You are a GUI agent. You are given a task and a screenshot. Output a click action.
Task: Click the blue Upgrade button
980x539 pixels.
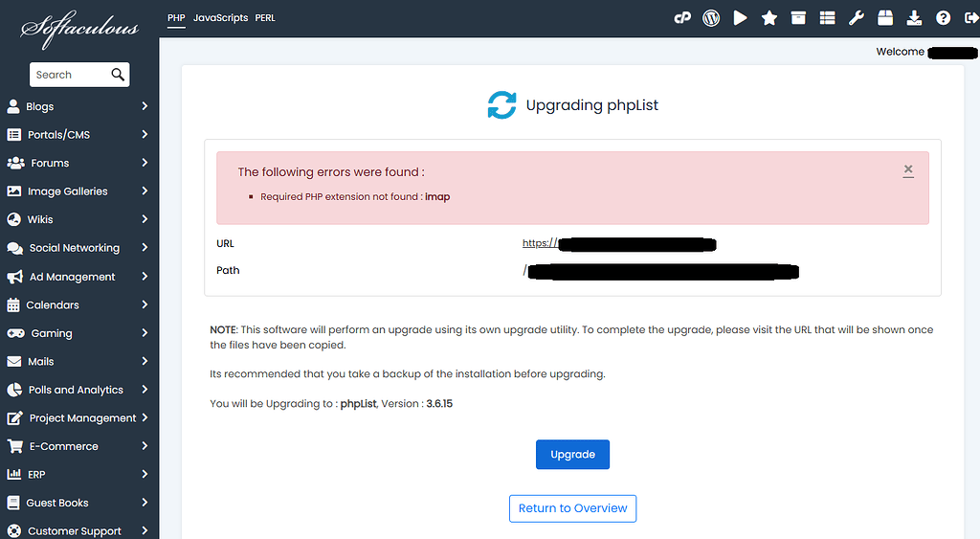[572, 455]
